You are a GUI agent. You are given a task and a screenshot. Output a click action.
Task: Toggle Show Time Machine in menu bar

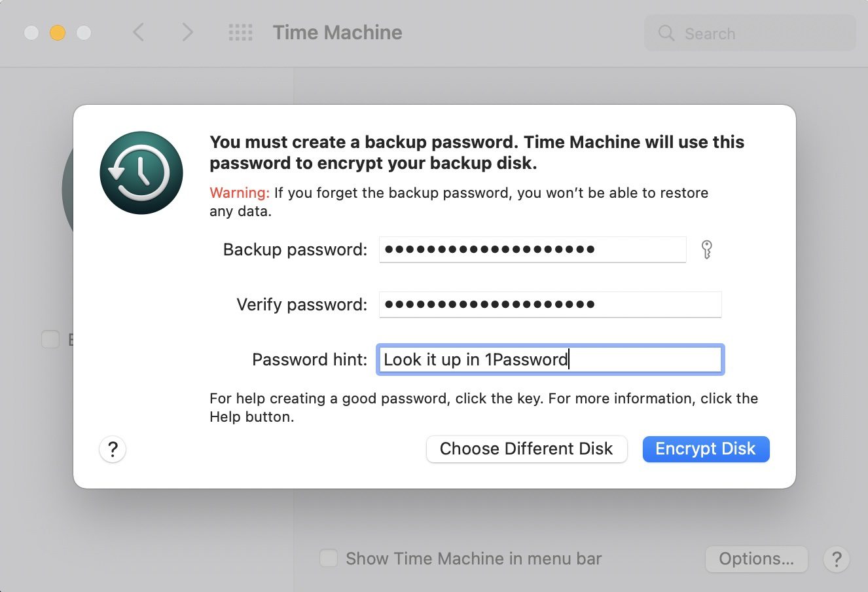[x=329, y=559]
